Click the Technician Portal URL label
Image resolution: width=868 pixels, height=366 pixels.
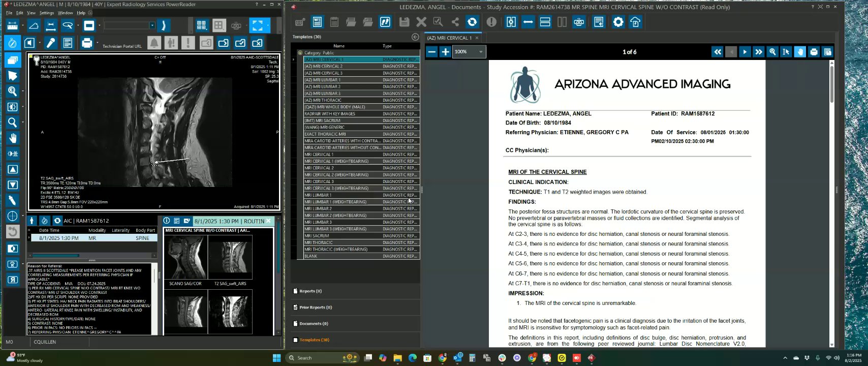point(122,46)
